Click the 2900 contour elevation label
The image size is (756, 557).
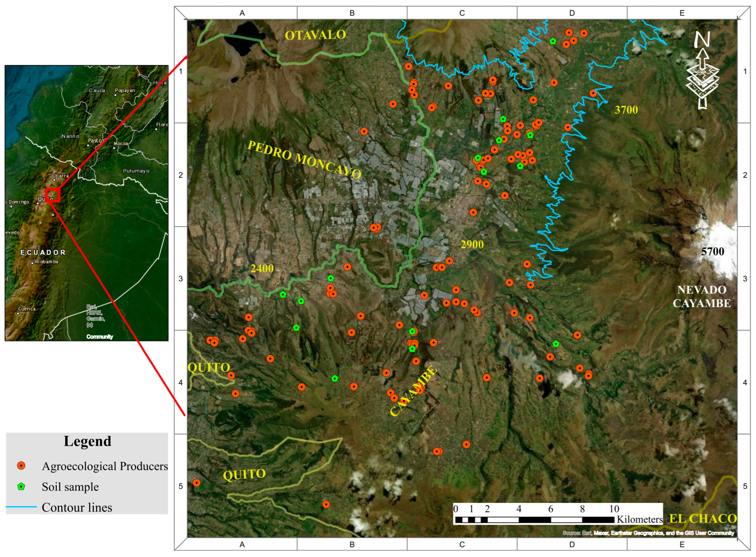(472, 244)
